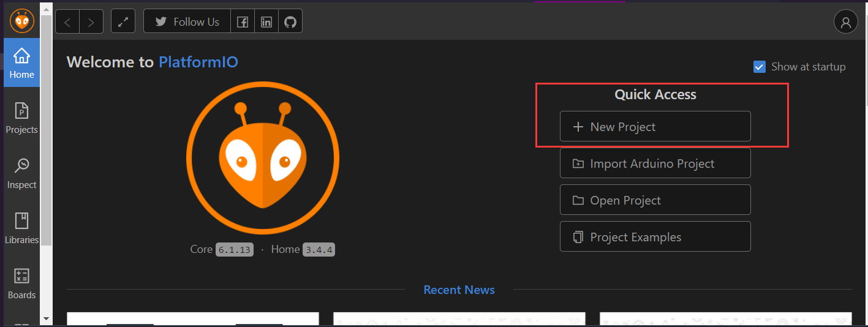Click the Core version 6.1.13 badge
868x327 pixels.
click(235, 250)
